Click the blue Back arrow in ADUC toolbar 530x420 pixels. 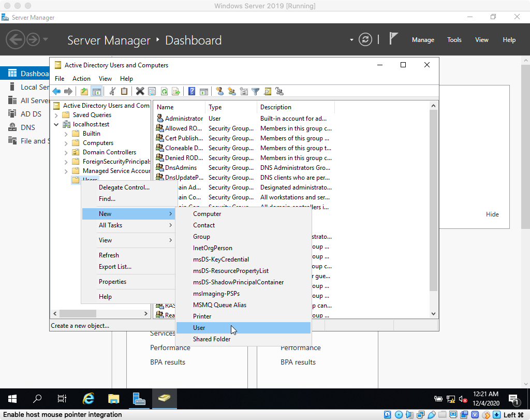[x=56, y=91]
